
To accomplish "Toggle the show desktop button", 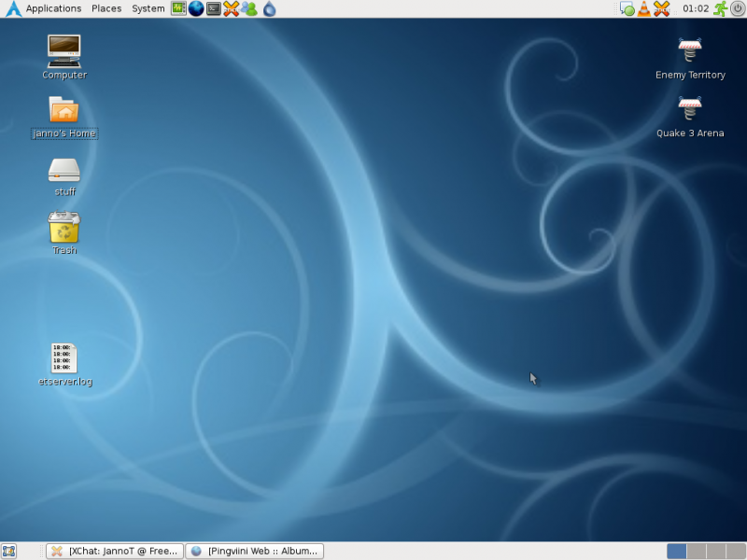I will coord(8,551).
